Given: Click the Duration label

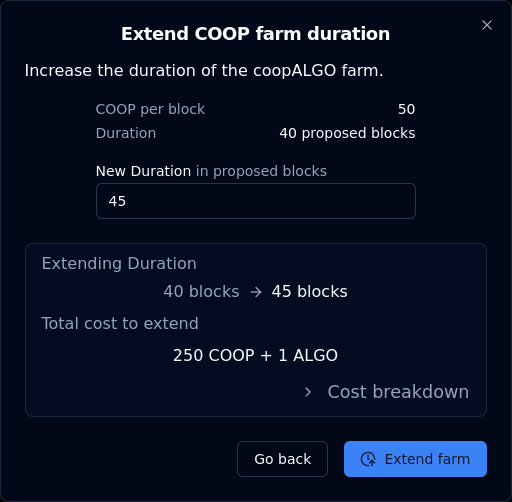Looking at the screenshot, I should click(126, 133).
